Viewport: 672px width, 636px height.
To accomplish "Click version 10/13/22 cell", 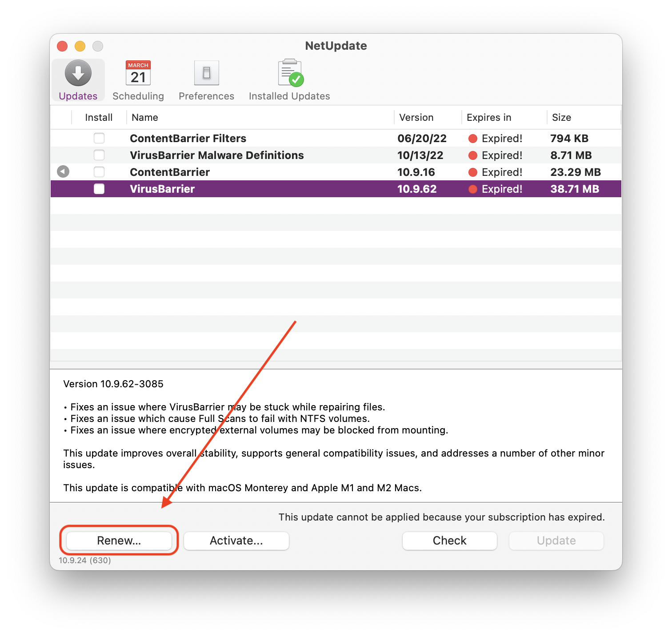I will coord(420,155).
